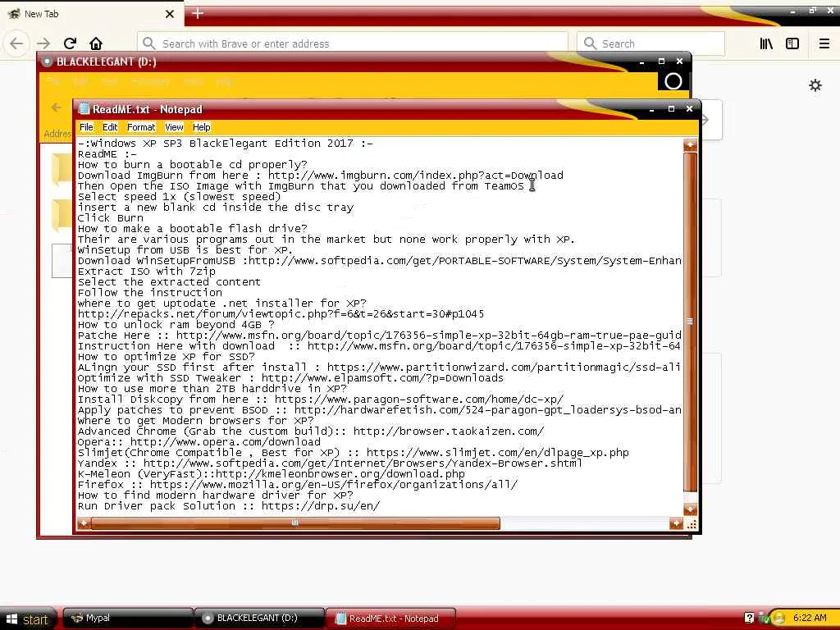Switch to BLACKELEGANT (D:) taskbar button

259,619
